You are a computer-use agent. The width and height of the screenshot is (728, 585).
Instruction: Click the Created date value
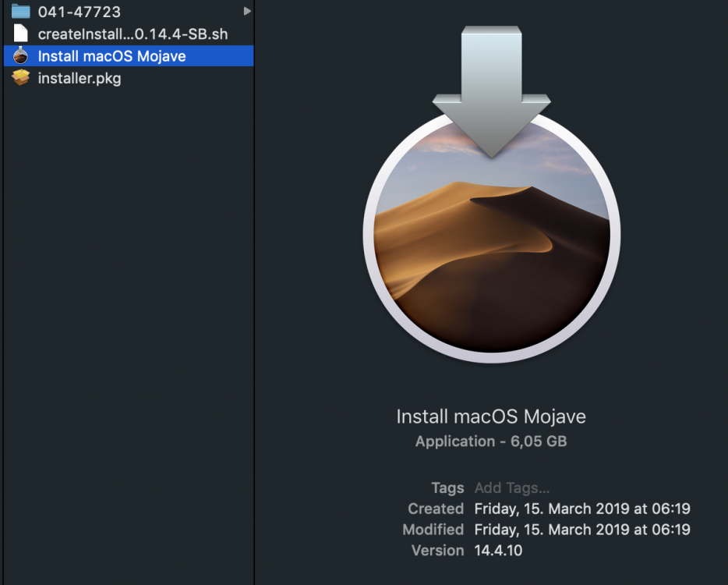[582, 509]
